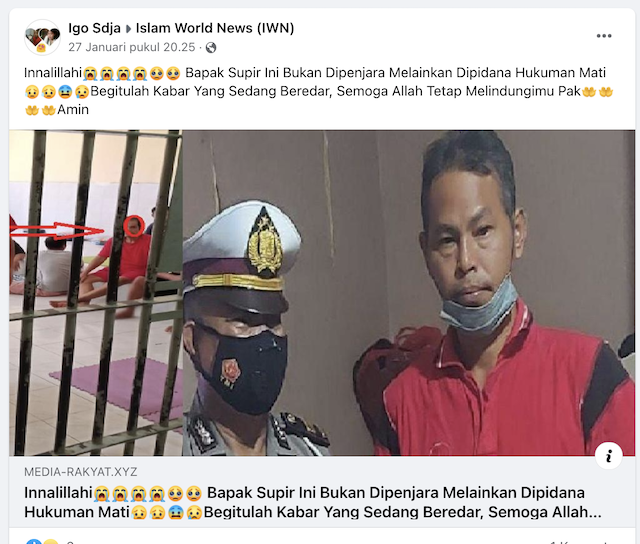Click the 27 Januari pukul 20.25 timestamp
This screenshot has height=544, width=640.
point(131,47)
